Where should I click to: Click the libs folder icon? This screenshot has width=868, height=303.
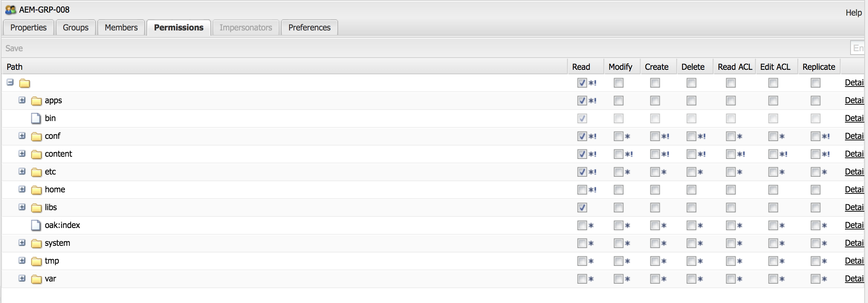click(x=36, y=208)
